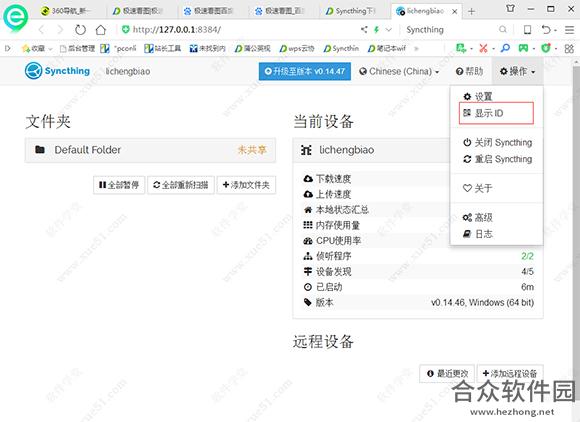Go back with the browser back arrow

[x=41, y=30]
